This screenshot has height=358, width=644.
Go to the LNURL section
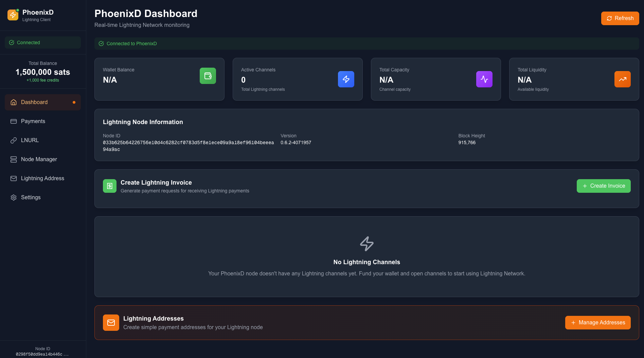pyautogui.click(x=43, y=140)
